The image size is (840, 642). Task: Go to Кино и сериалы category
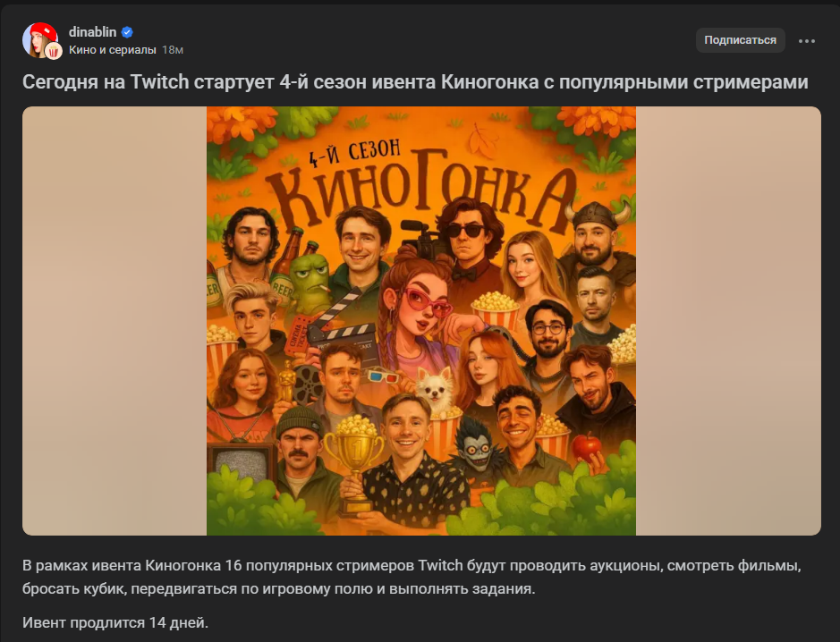113,50
